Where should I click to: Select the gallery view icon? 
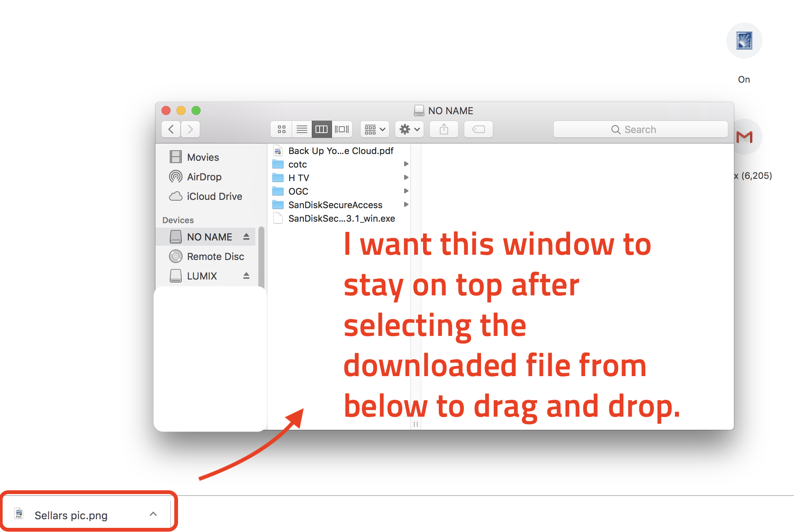click(342, 130)
